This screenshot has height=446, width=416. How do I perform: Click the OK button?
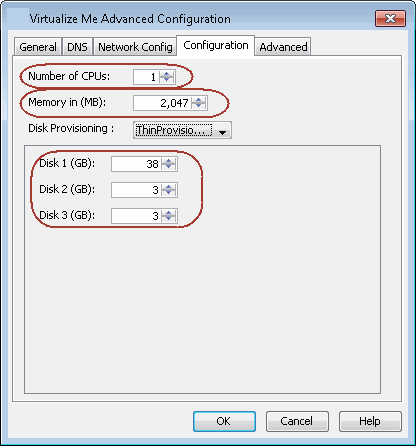(224, 421)
